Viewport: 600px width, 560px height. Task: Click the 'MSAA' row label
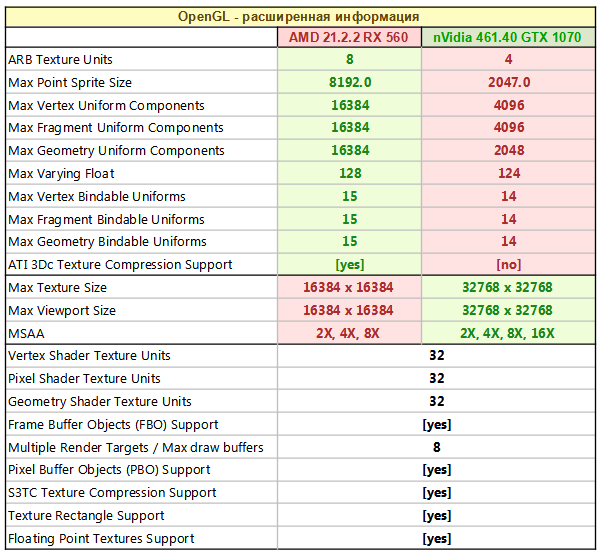(26, 334)
